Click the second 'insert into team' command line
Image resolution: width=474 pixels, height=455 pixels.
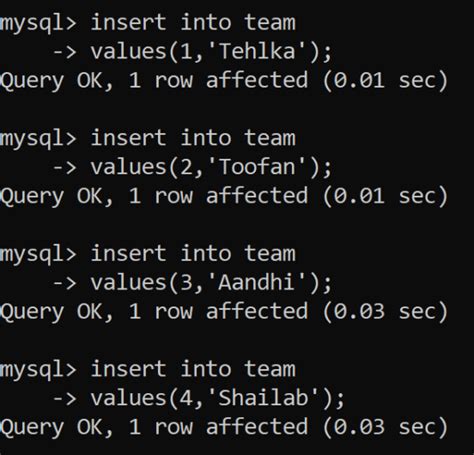click(x=148, y=139)
